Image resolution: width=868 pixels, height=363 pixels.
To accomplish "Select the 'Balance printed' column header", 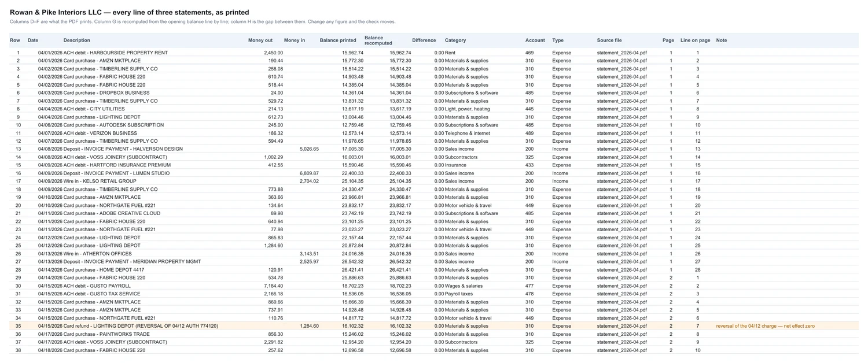I will 338,40.
